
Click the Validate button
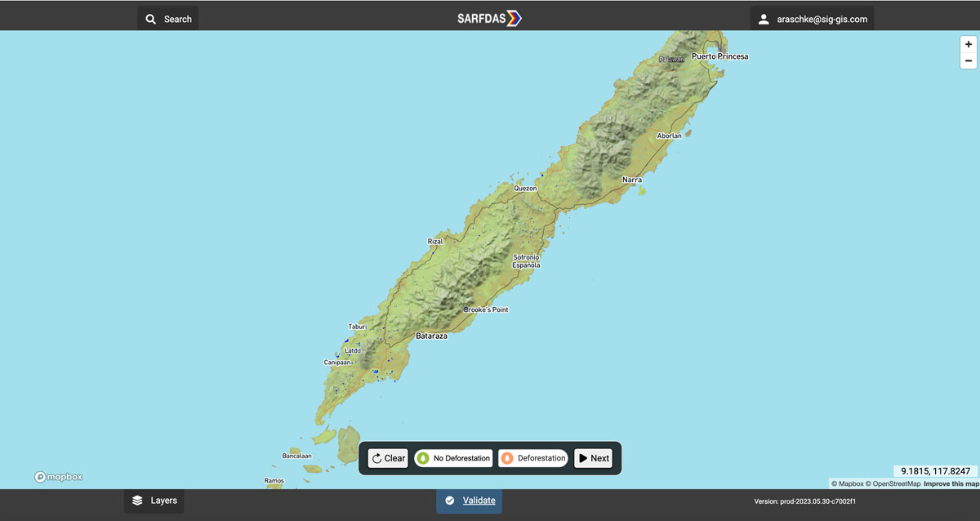(x=469, y=500)
